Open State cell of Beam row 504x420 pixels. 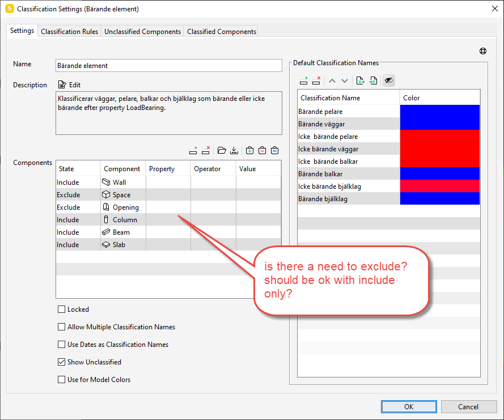(78, 232)
